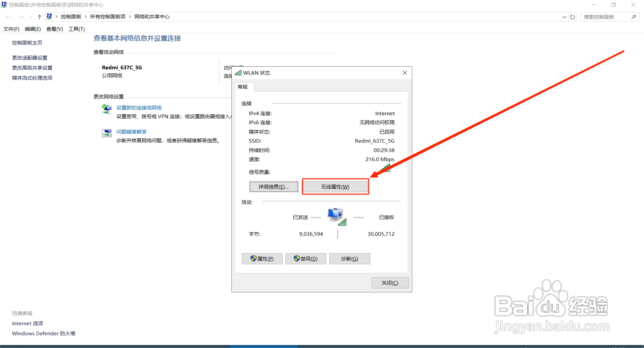This screenshot has height=348, width=644.
Task: Open the 编辑(E) menu
Action: pyautogui.click(x=33, y=29)
